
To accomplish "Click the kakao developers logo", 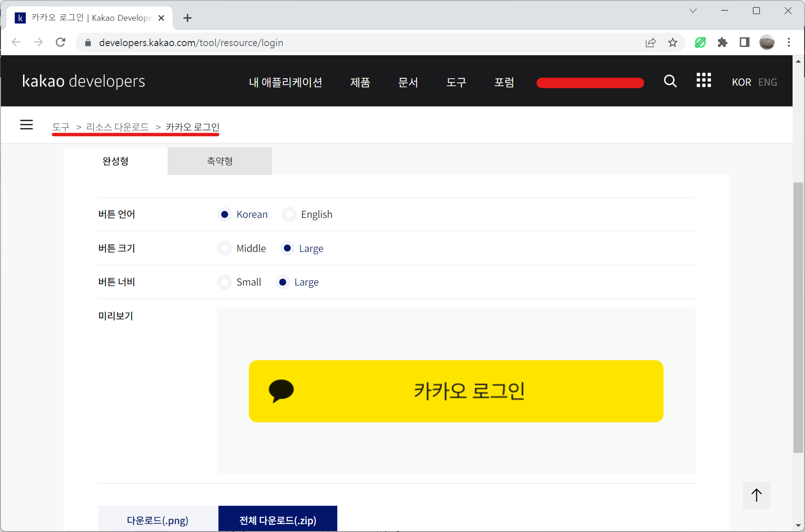I will click(83, 81).
